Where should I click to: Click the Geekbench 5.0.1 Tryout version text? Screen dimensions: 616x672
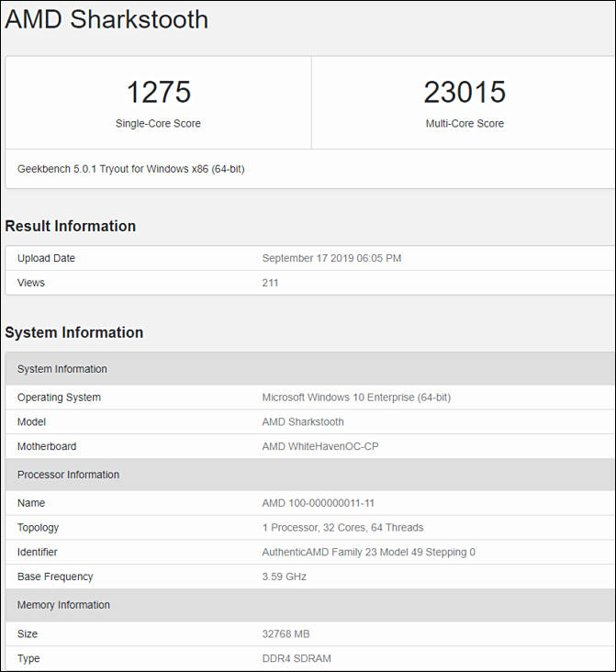[130, 169]
